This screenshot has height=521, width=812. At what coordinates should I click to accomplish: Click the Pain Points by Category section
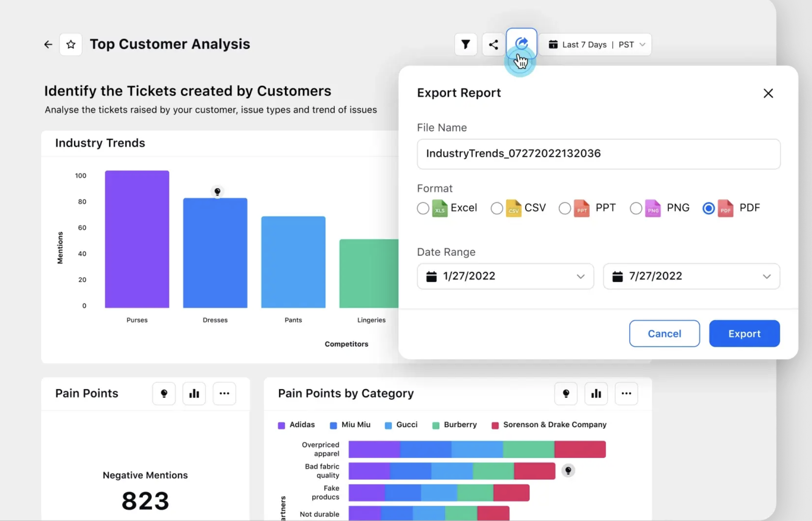[346, 393]
